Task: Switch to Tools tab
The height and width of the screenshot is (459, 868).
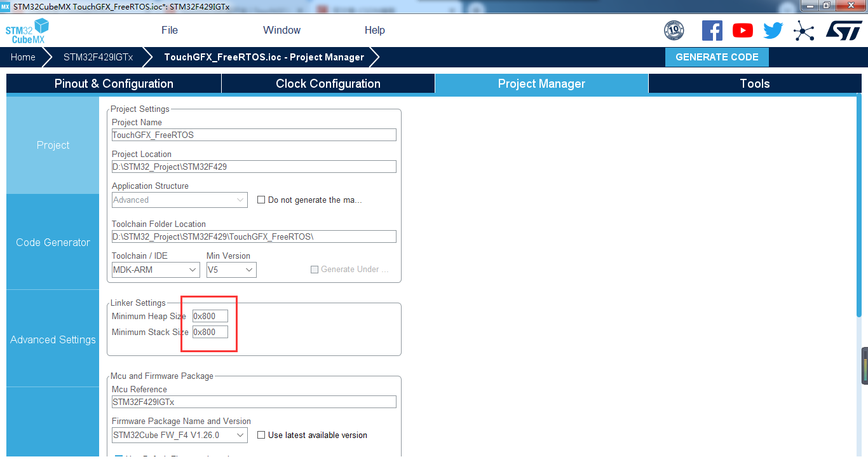Action: click(755, 84)
